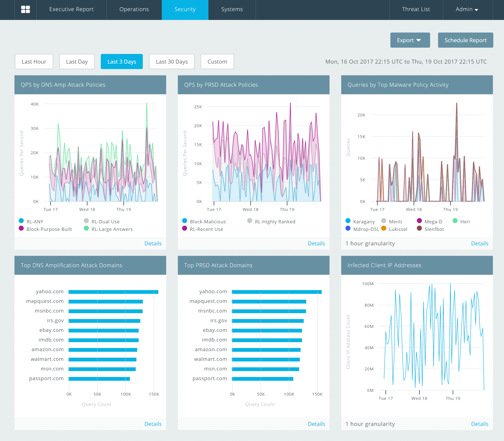Click the dashboard grid icon
The image size is (504, 441).
coord(26,9)
